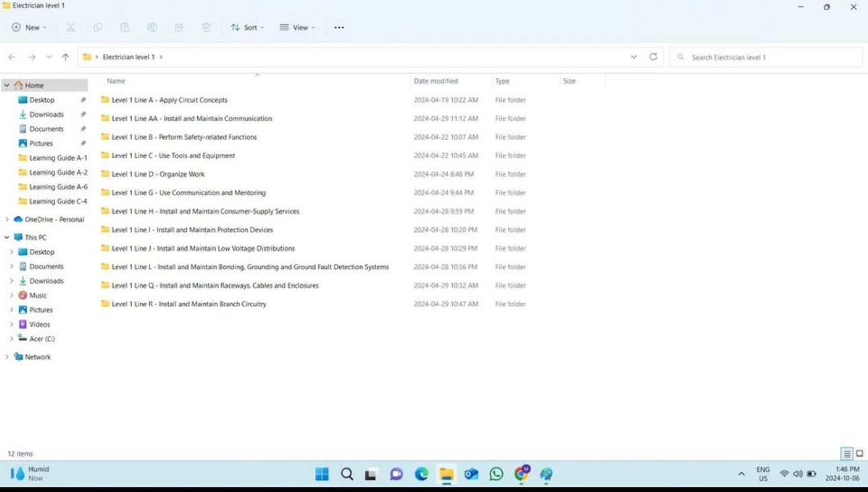The width and height of the screenshot is (868, 492).
Task: Click the Search Electrician level 1 box
Action: [x=766, y=57]
